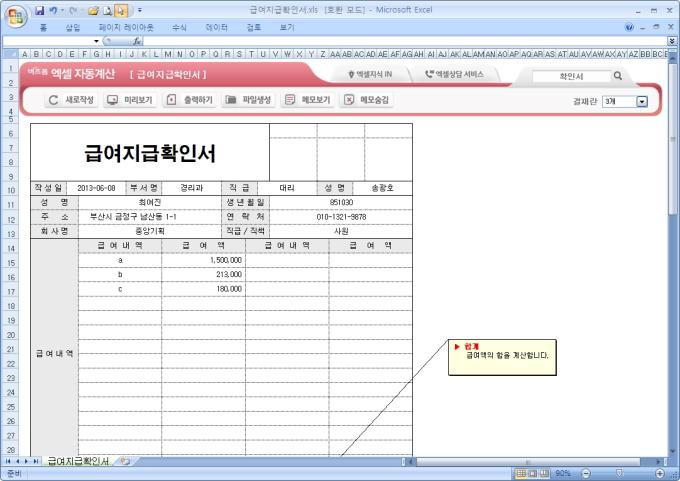Click the print preview icon in quick access toolbar
680x481 pixels.
pos(108,10)
